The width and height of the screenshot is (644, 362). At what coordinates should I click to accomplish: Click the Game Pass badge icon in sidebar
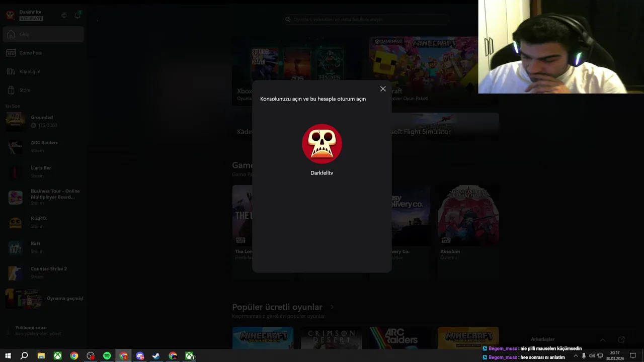[11, 53]
